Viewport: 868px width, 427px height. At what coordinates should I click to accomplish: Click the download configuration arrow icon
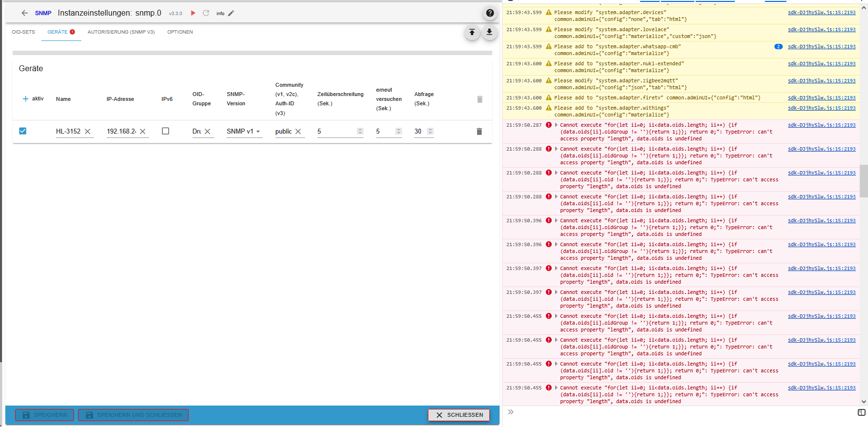click(x=489, y=33)
